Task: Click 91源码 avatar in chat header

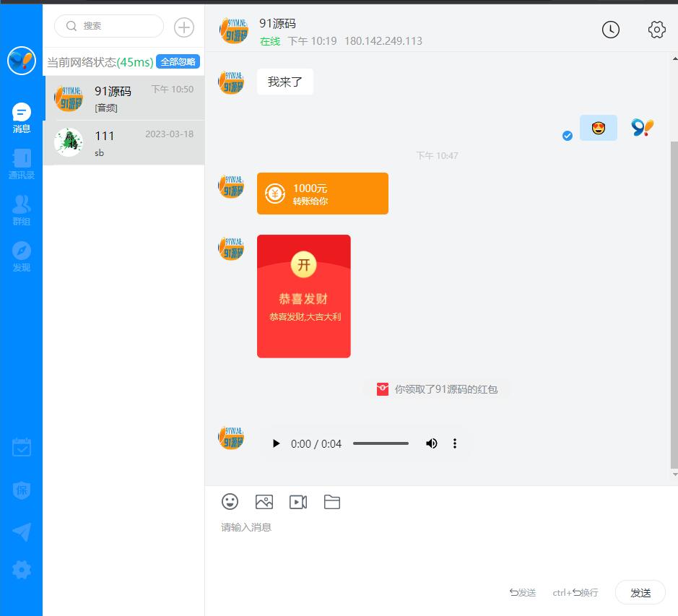Action: 233,30
